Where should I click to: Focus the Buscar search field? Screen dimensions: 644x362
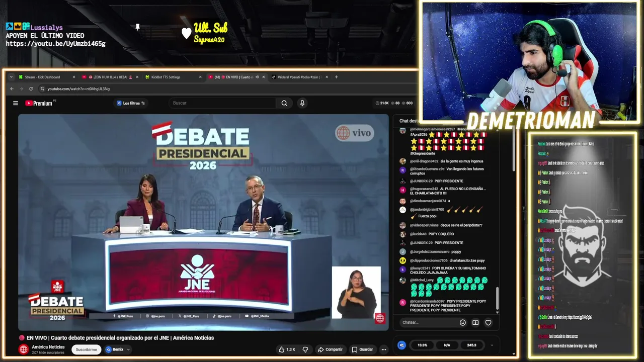point(222,103)
